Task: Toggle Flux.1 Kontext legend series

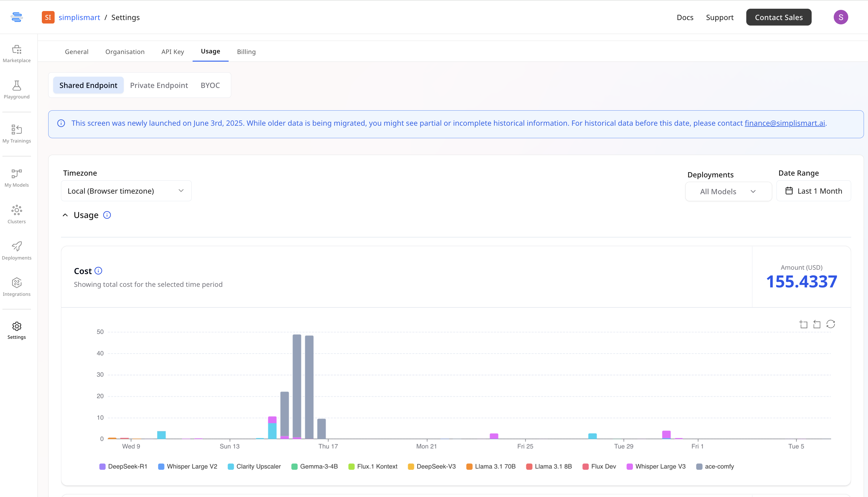Action: [x=373, y=467]
